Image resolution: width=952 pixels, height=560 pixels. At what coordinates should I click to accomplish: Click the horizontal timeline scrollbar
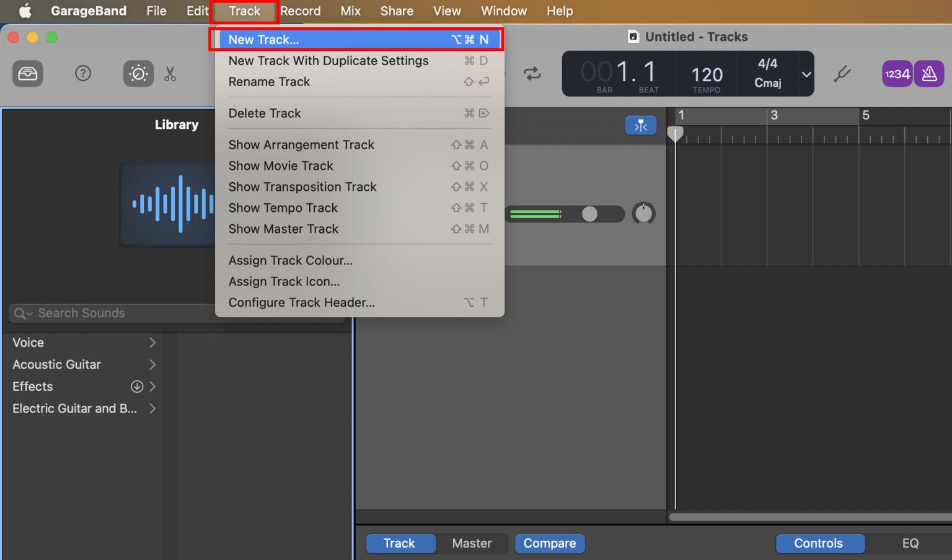tap(810, 517)
